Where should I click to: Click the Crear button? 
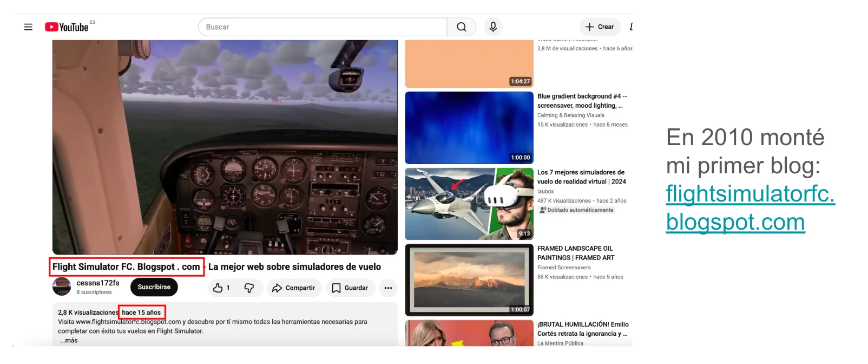pyautogui.click(x=600, y=27)
